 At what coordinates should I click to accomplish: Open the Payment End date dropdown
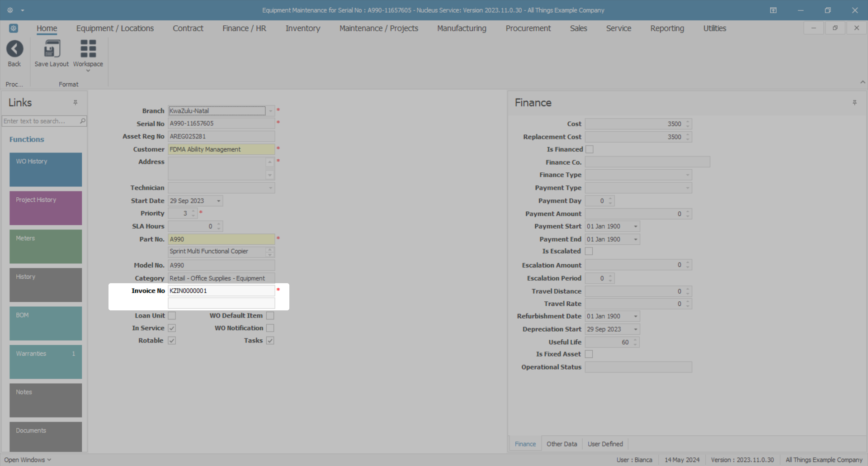tap(635, 239)
